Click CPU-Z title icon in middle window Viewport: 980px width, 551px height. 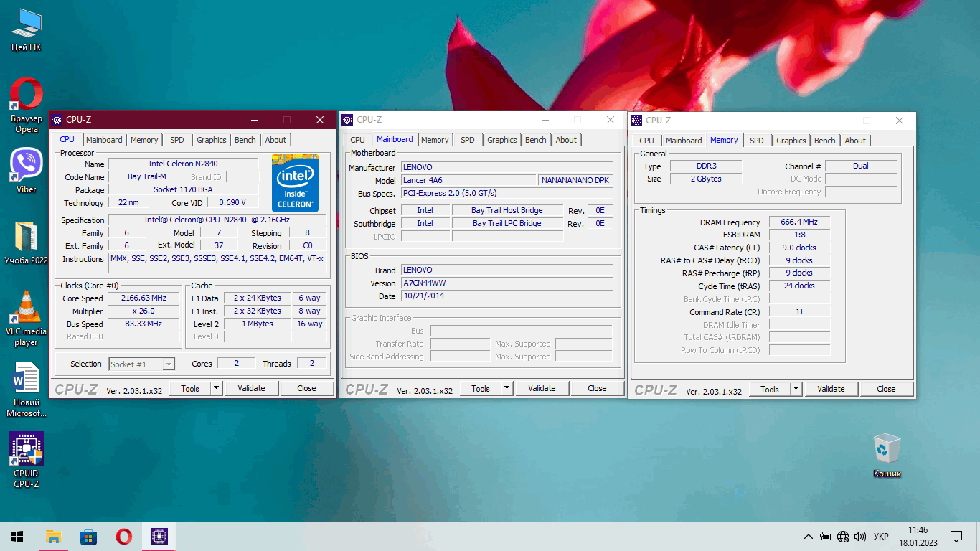(x=348, y=120)
